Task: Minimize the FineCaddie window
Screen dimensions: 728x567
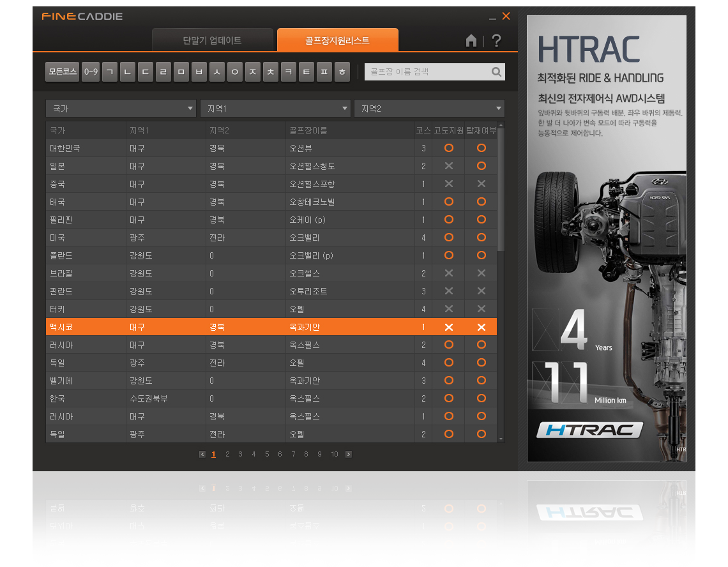Action: click(x=492, y=18)
